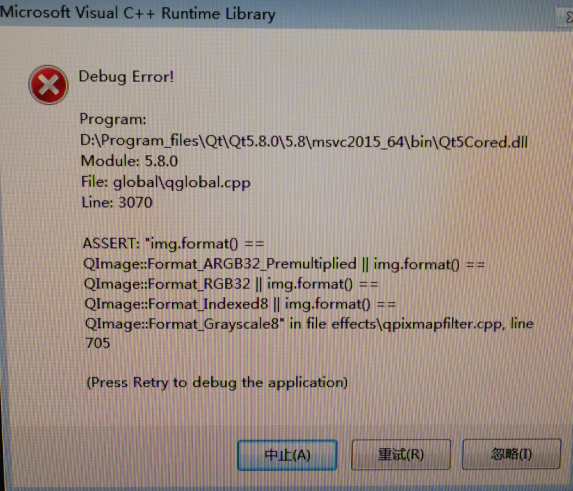Click the 忽略(I) ignore button
Image resolution: width=573 pixels, height=491 pixels.
coord(511,454)
